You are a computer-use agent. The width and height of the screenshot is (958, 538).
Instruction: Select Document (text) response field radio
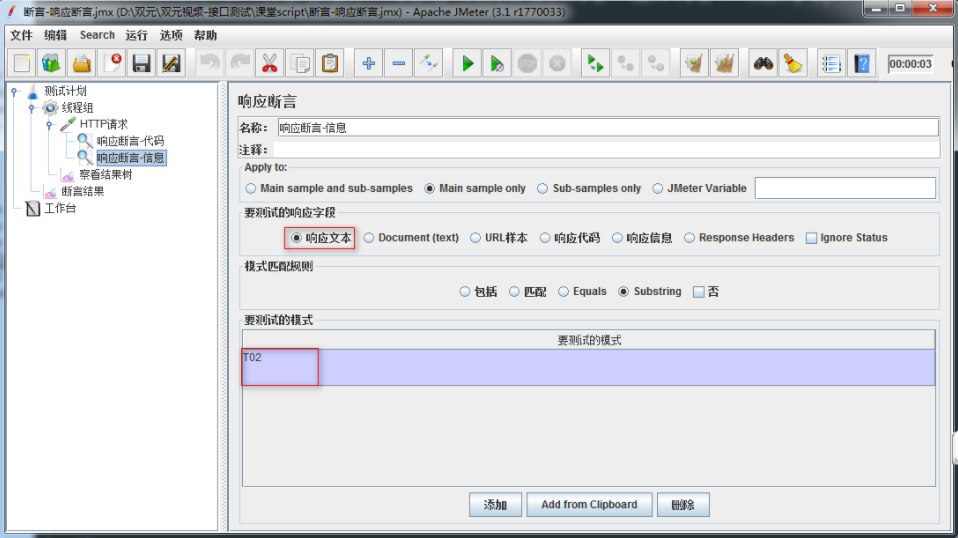click(x=369, y=238)
